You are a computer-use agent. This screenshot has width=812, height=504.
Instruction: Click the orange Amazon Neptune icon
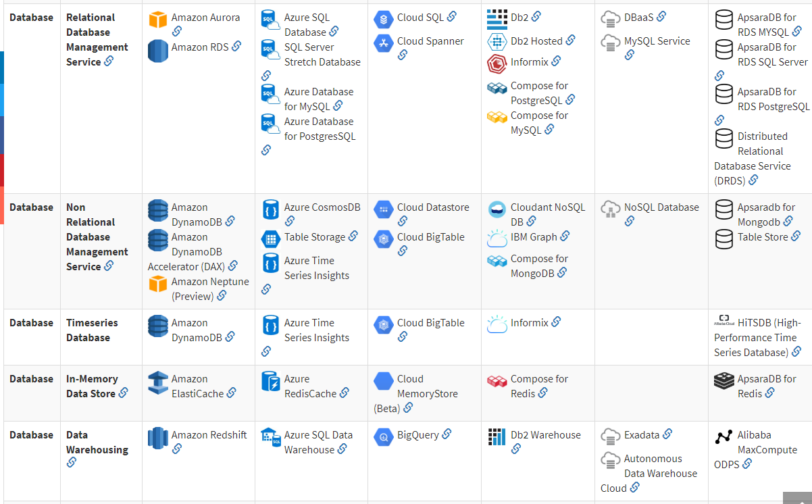pyautogui.click(x=158, y=284)
